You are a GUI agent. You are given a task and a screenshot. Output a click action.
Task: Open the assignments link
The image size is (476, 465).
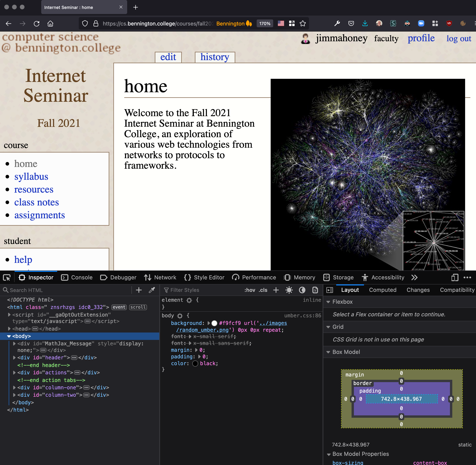coord(39,215)
